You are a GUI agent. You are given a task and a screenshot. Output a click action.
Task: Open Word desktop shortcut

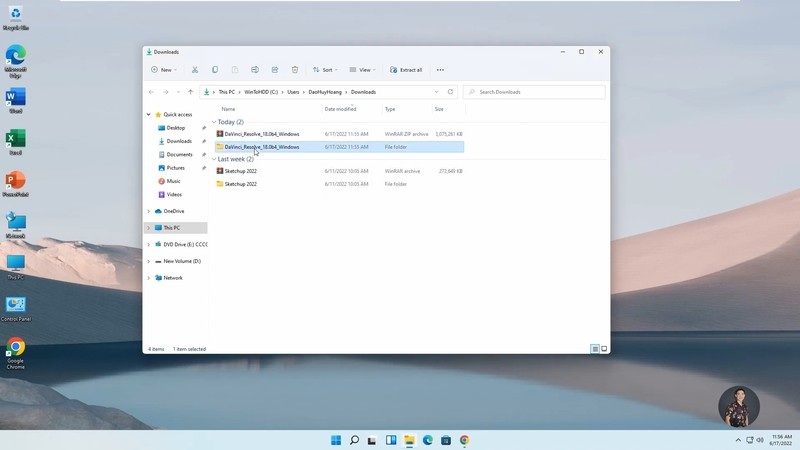coord(15,101)
